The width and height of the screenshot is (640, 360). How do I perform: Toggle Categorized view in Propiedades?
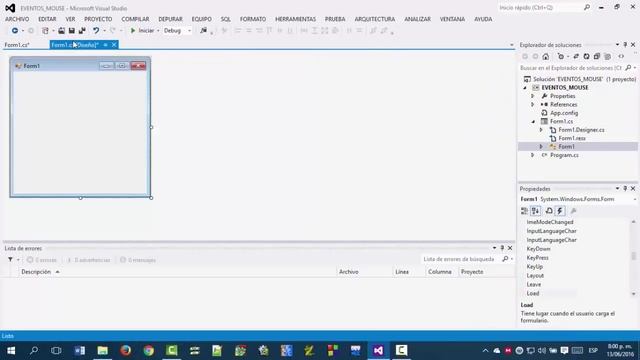[x=524, y=211]
